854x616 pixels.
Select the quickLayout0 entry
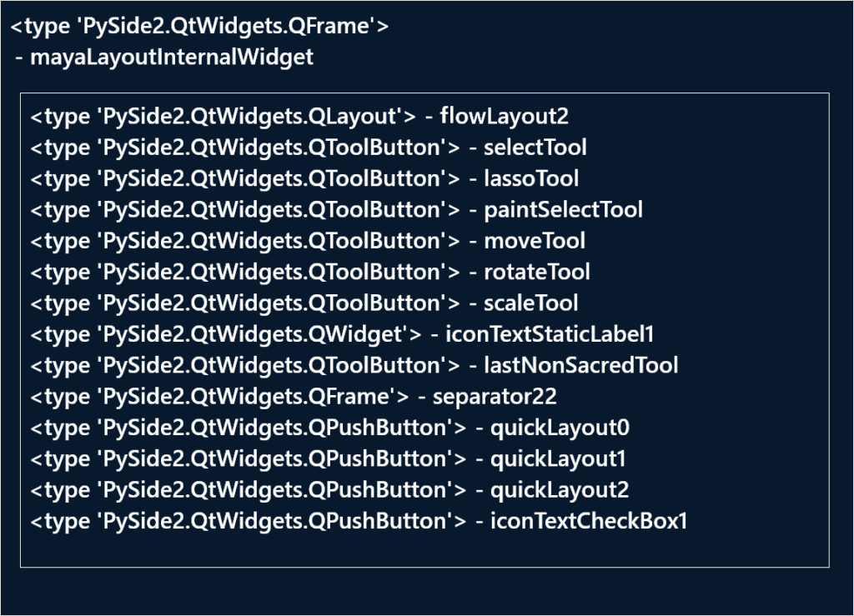pos(559,428)
